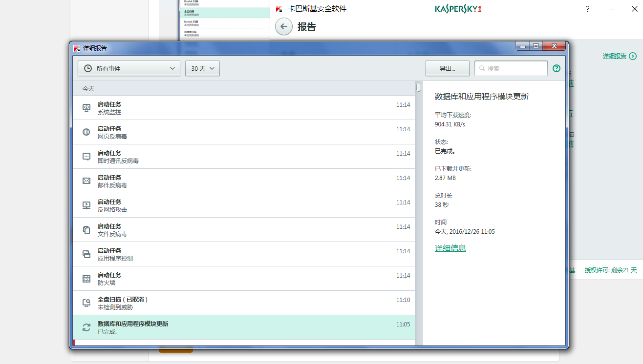Click the System Watcher eye-monitor icon
643x364 pixels.
tap(86, 108)
